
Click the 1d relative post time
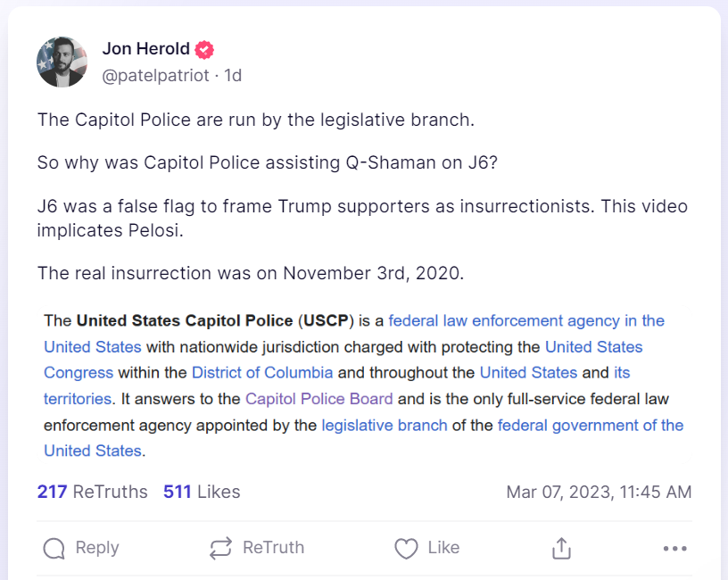point(233,76)
